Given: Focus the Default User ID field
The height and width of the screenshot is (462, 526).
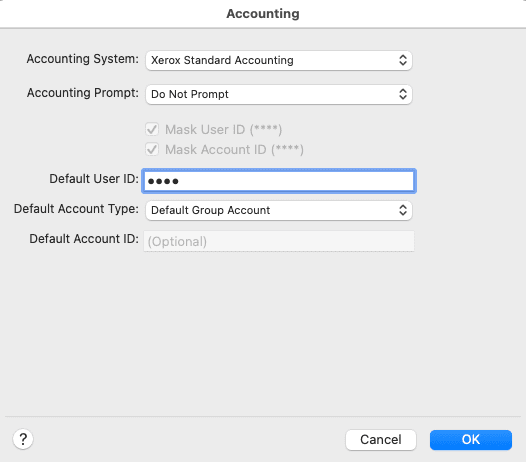Looking at the screenshot, I should pyautogui.click(x=279, y=181).
